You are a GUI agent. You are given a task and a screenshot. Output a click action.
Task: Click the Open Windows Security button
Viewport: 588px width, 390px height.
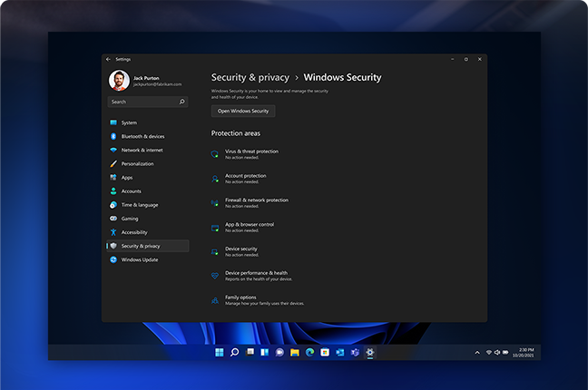coord(243,111)
